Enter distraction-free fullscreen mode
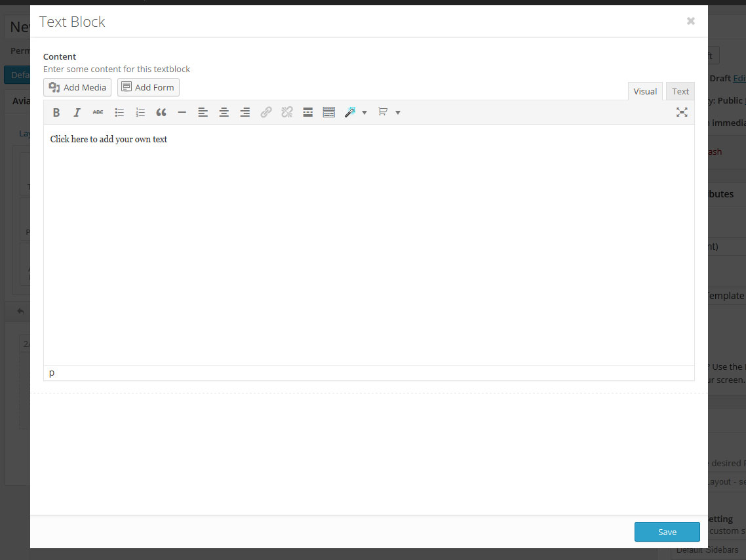This screenshot has width=746, height=560. pos(682,112)
